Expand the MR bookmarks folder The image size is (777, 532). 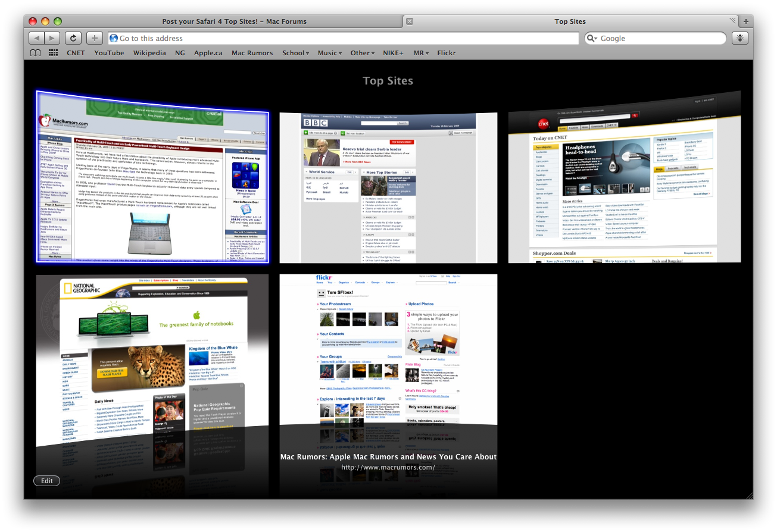[421, 53]
